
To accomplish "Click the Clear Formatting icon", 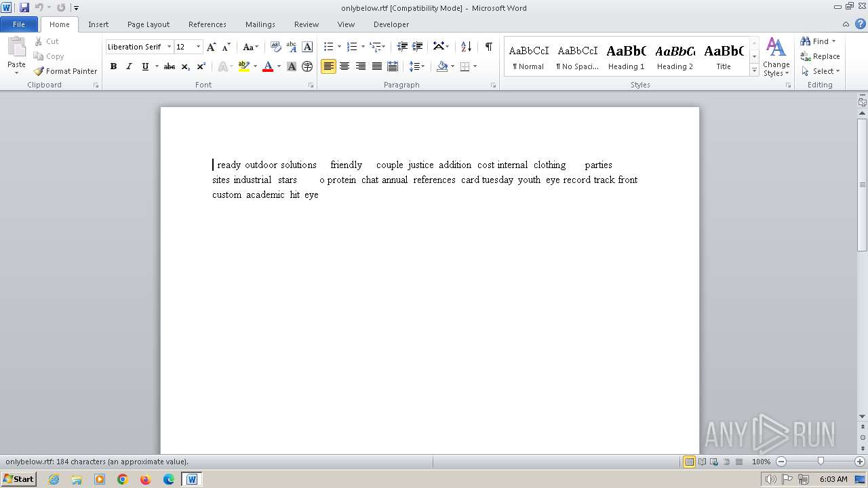I will tap(275, 47).
